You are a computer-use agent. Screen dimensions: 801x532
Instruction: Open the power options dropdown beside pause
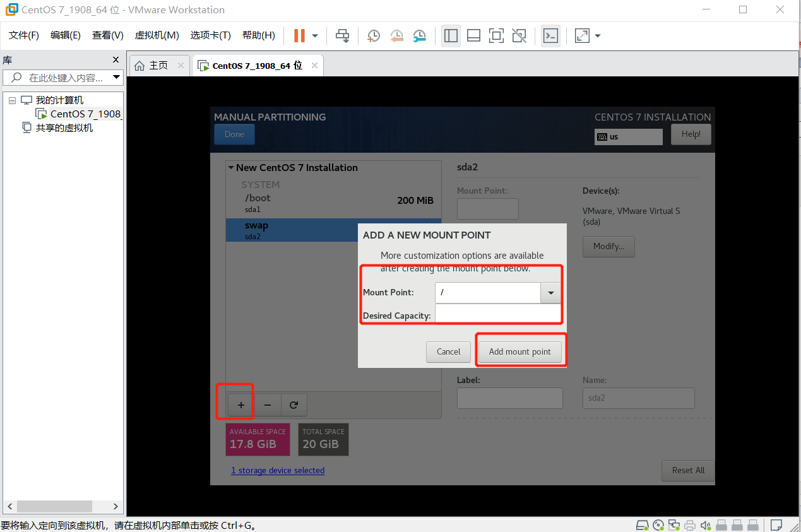tap(314, 36)
